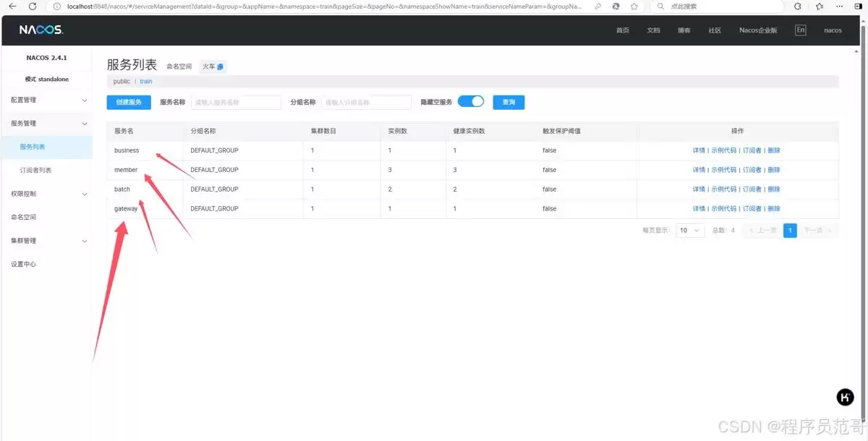The width and height of the screenshot is (868, 441).
Task: Open 详情 link for the business service
Action: pyautogui.click(x=699, y=150)
